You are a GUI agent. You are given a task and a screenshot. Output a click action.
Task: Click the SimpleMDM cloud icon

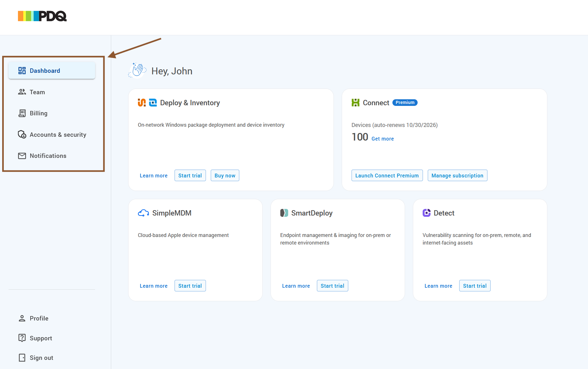144,213
